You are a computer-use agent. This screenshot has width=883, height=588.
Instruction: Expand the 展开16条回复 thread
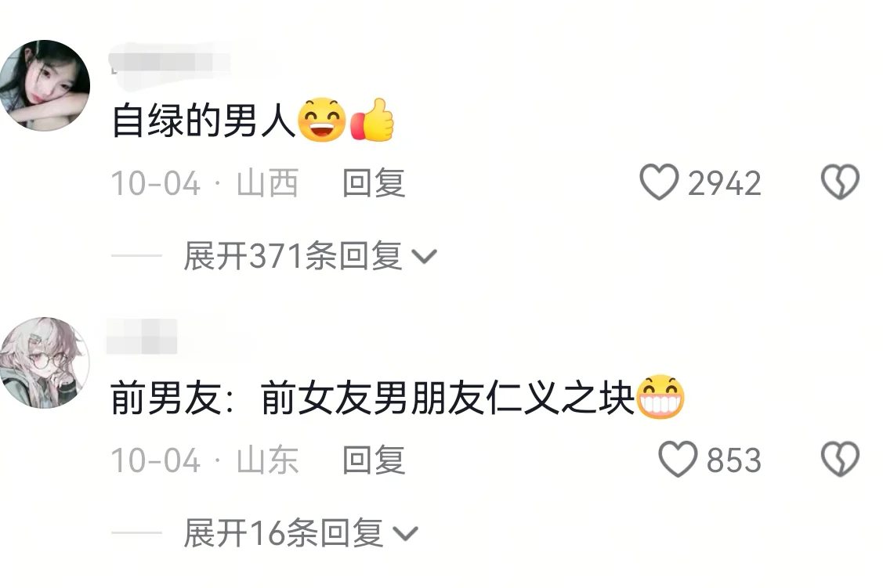283,533
